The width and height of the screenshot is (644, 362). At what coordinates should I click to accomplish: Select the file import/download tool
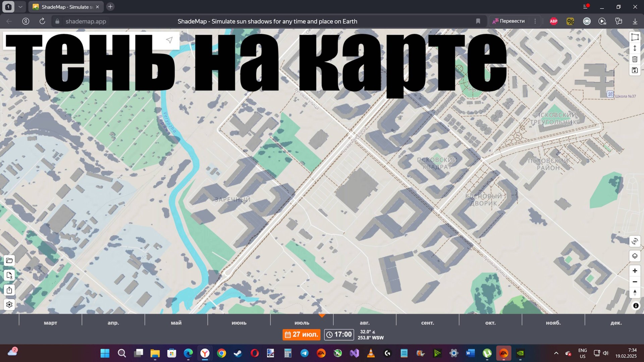pyautogui.click(x=9, y=275)
